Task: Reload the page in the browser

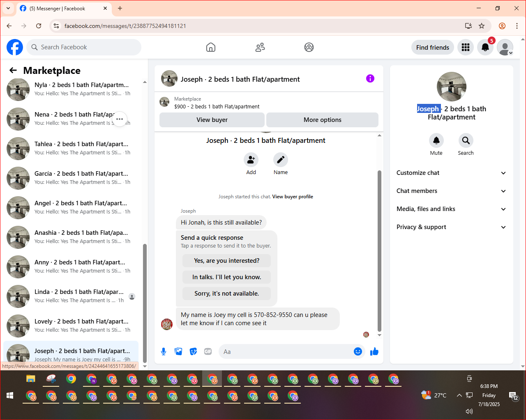Action: (39, 26)
